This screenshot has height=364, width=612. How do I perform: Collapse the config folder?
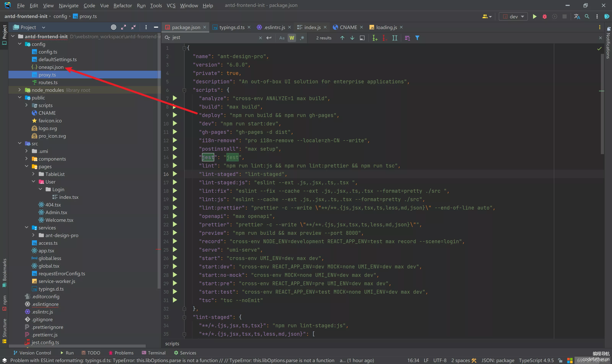(20, 44)
